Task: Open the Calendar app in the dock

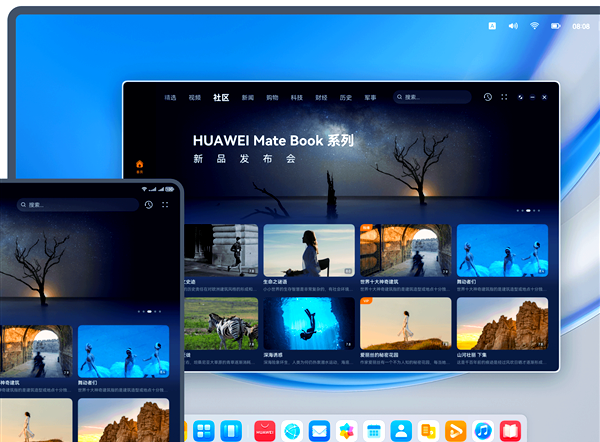Action: tap(374, 431)
